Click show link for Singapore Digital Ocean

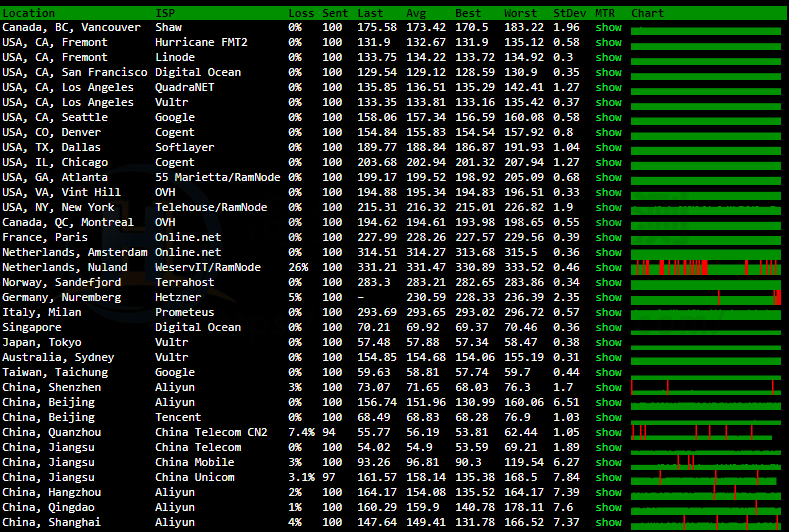click(608, 327)
